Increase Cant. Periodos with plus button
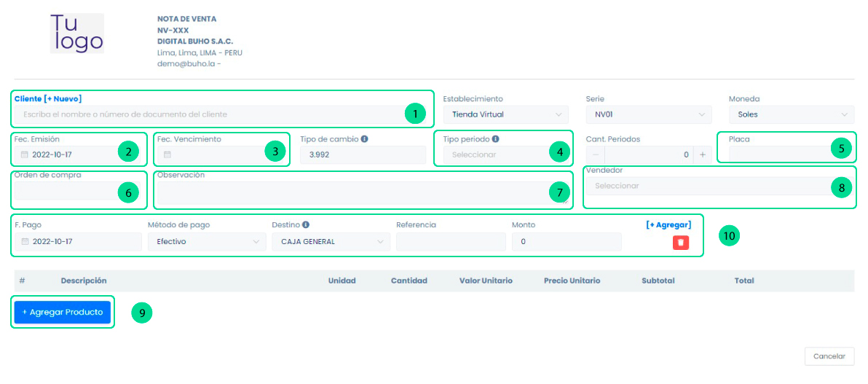Screen dimensions: 868x384 pyautogui.click(x=703, y=154)
